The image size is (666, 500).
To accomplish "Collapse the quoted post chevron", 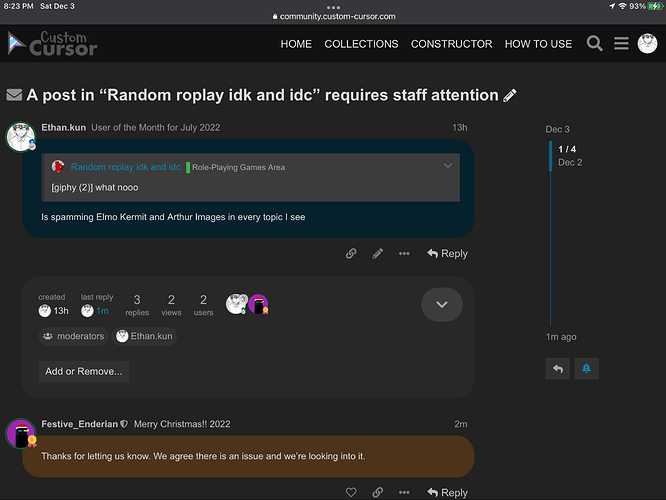I will [x=448, y=166].
